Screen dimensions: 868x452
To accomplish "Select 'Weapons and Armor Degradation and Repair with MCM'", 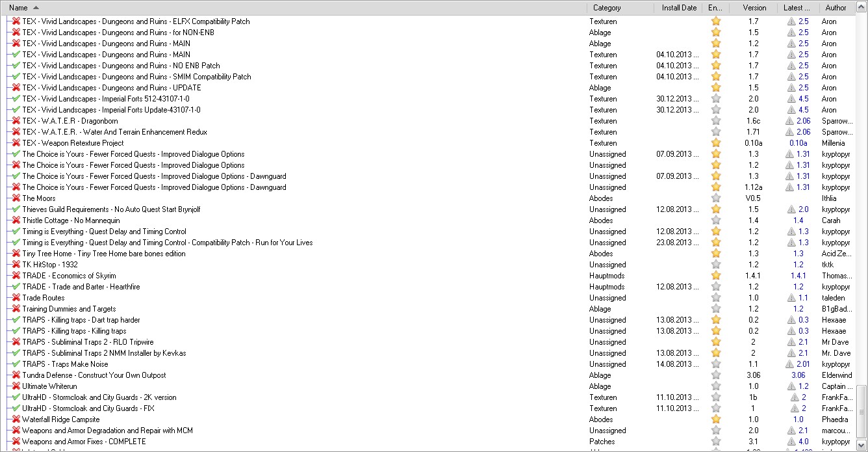I will pyautogui.click(x=107, y=431).
